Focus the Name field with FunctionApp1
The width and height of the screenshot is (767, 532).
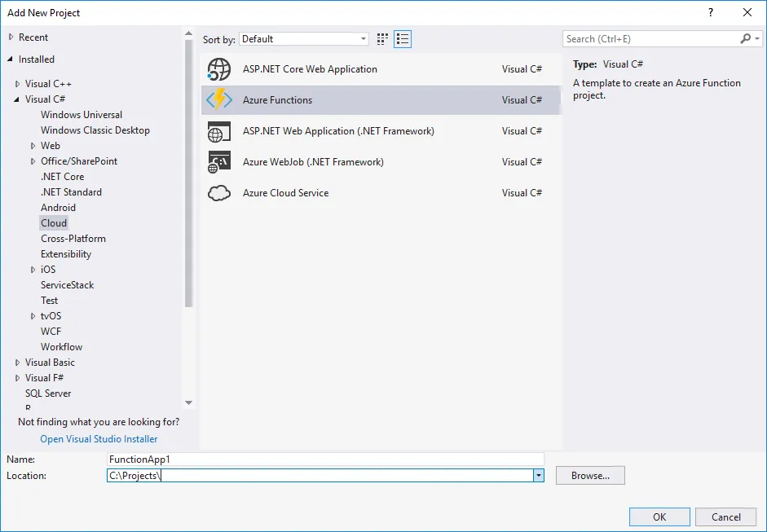325,459
